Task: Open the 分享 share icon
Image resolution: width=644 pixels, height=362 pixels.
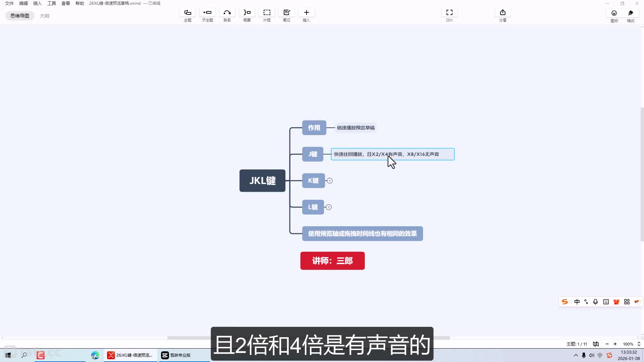Action: click(x=502, y=13)
